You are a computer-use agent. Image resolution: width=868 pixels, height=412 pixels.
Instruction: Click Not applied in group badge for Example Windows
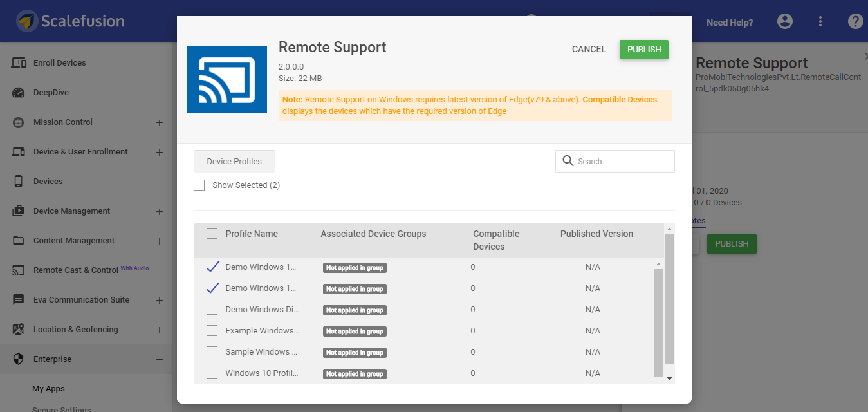pos(355,332)
